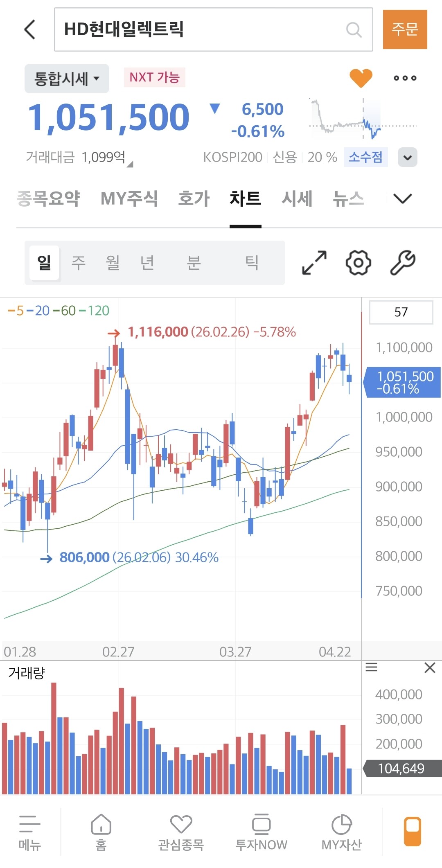This screenshot has height=868, width=442.
Task: Tap the search magnifier icon
Action: coord(354,30)
